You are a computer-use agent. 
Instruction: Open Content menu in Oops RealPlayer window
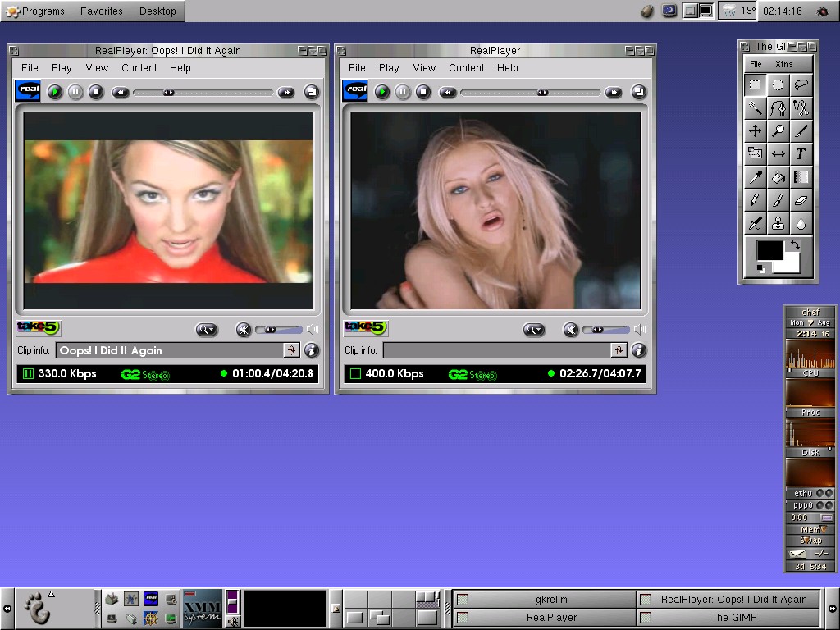coord(139,67)
